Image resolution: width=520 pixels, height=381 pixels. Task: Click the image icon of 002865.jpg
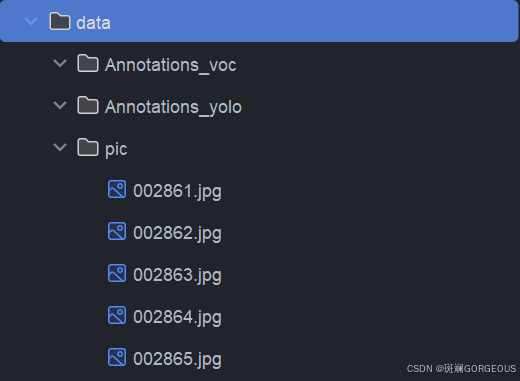click(x=117, y=357)
